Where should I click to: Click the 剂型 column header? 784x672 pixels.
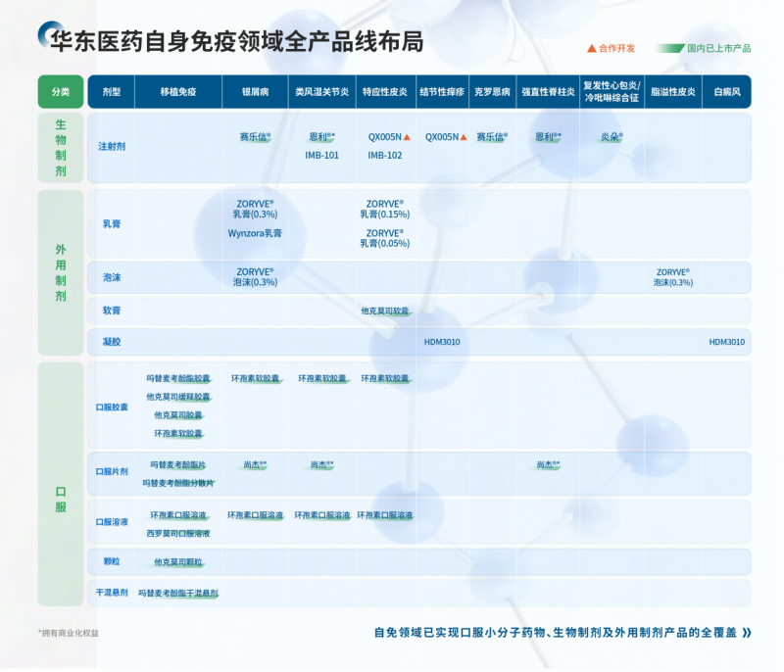pos(112,92)
